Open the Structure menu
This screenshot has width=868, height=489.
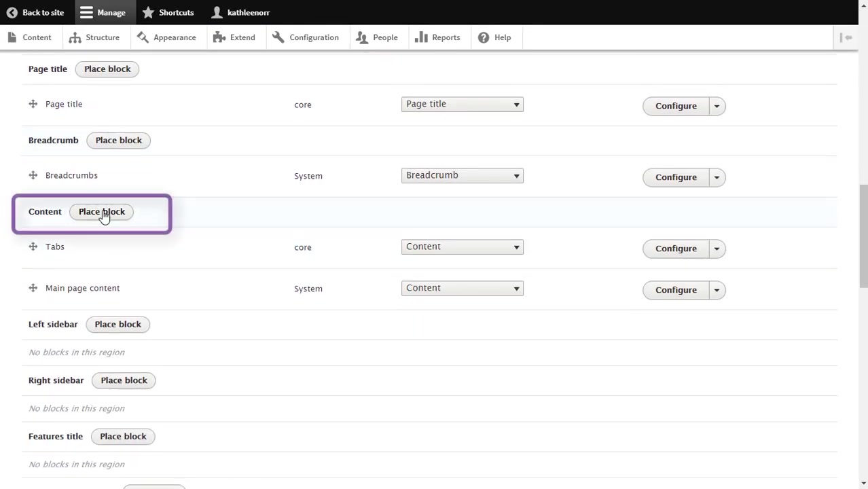pyautogui.click(x=94, y=37)
